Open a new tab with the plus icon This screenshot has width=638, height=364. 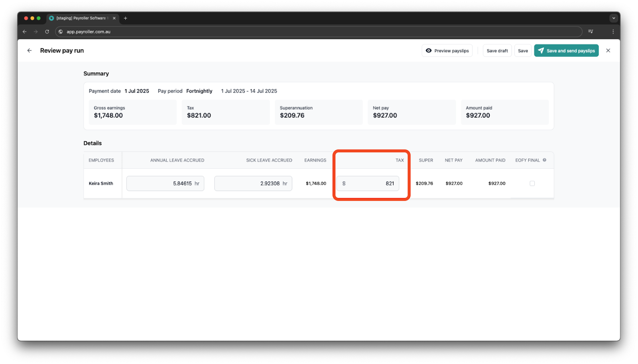pyautogui.click(x=126, y=18)
